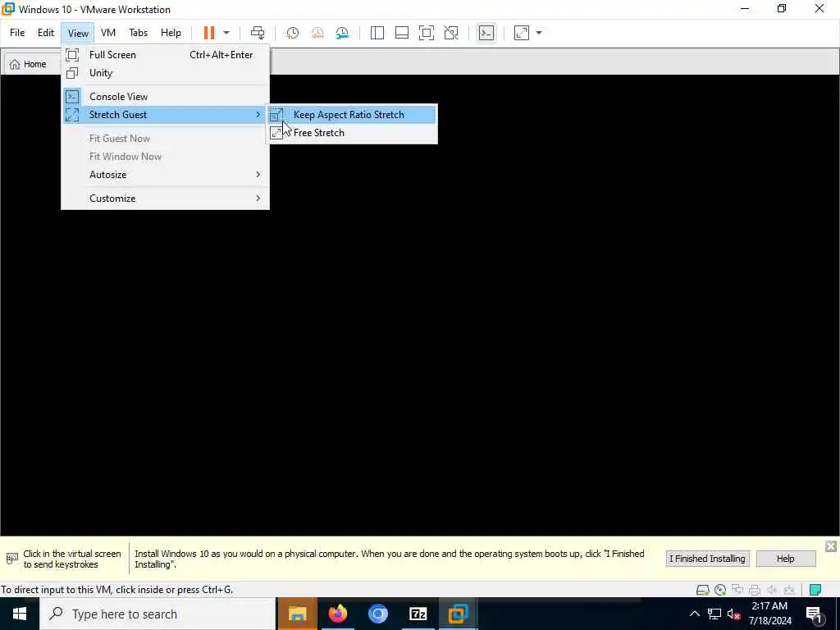Click the green message log icon
This screenshot has height=630, width=840.
tap(815, 590)
